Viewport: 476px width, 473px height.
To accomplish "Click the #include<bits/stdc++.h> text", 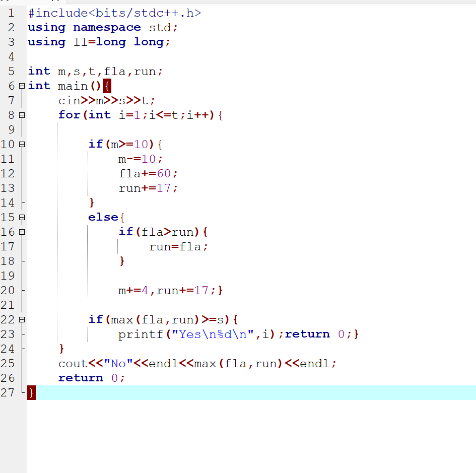I will coord(114,13).
